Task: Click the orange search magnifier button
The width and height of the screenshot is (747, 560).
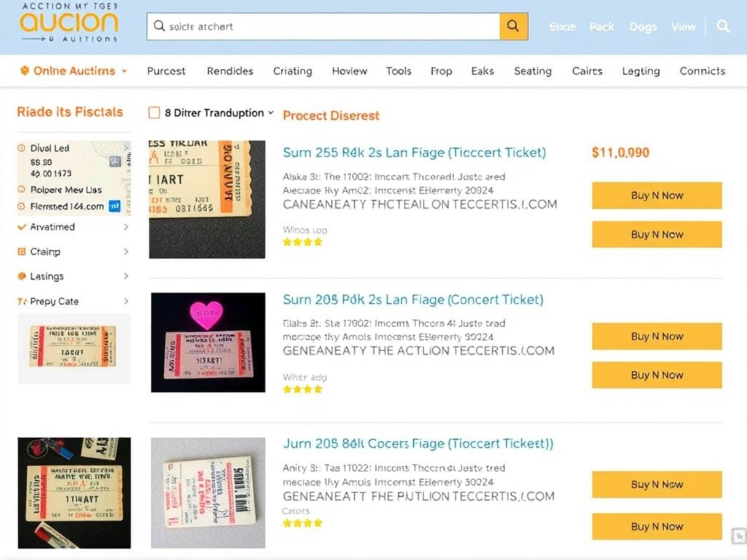Action: 513,26
